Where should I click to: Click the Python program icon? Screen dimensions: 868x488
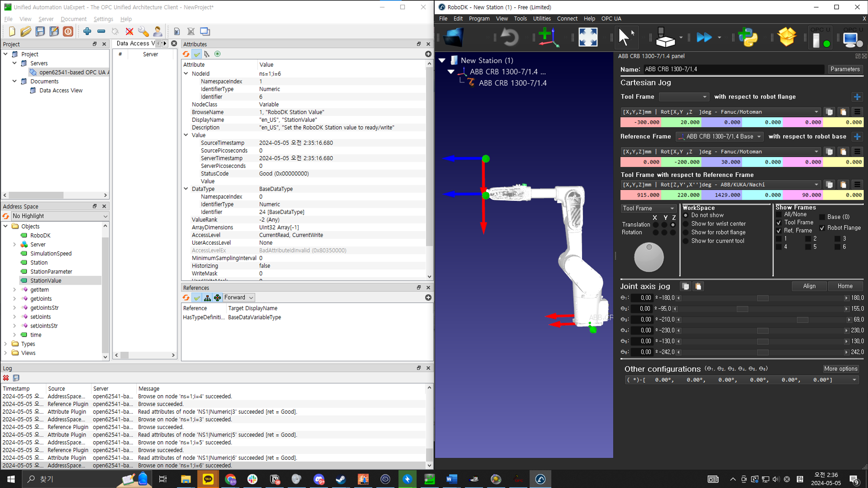748,37
